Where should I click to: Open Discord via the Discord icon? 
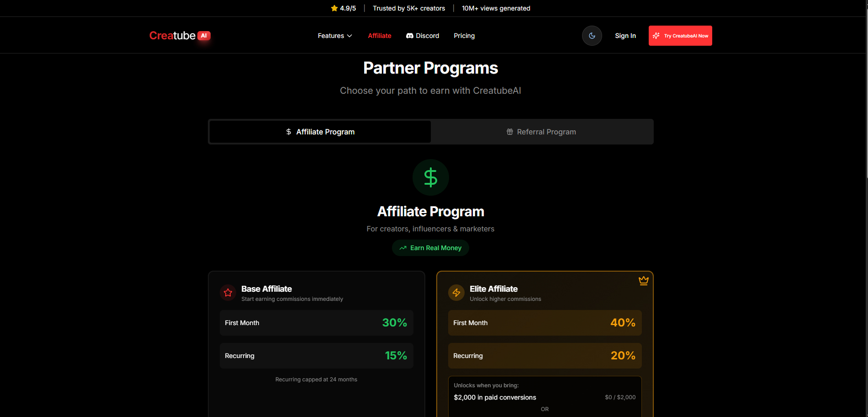[410, 35]
